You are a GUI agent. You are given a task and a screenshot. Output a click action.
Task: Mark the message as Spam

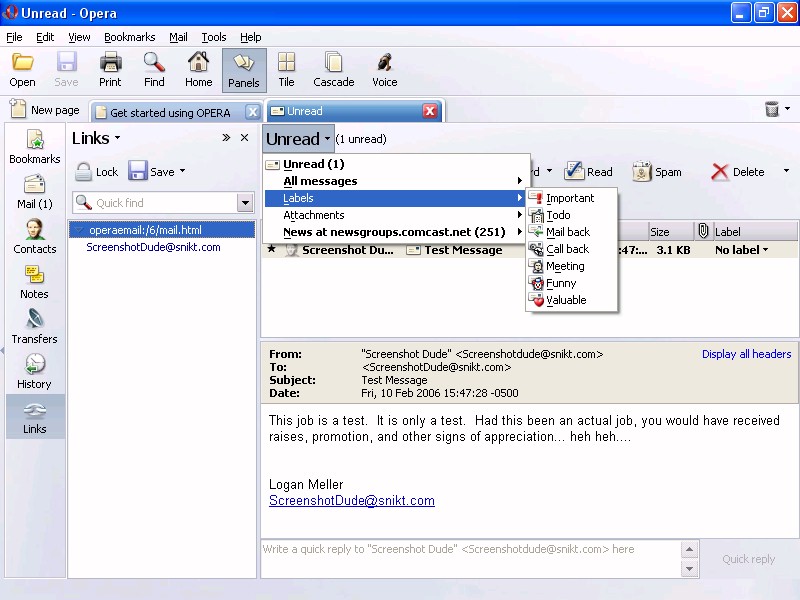657,172
